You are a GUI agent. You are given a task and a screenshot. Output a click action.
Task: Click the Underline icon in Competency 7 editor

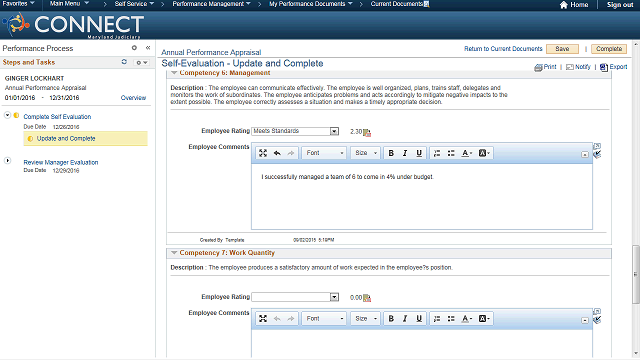419,319
